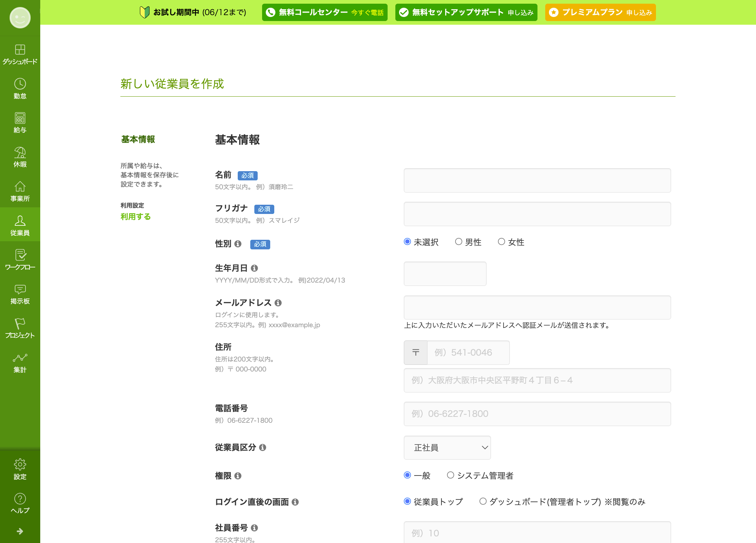Click the info icon next to 権限

pyautogui.click(x=238, y=476)
